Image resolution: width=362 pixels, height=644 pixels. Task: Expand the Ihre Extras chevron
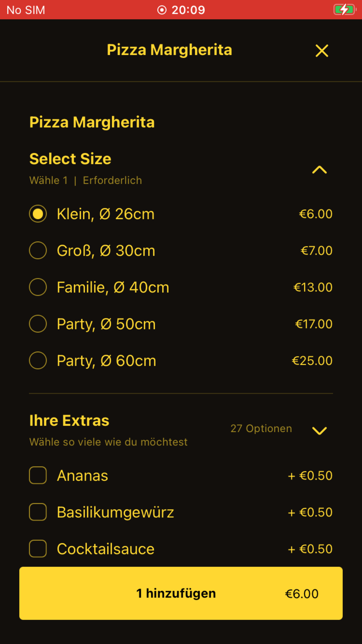click(x=319, y=431)
